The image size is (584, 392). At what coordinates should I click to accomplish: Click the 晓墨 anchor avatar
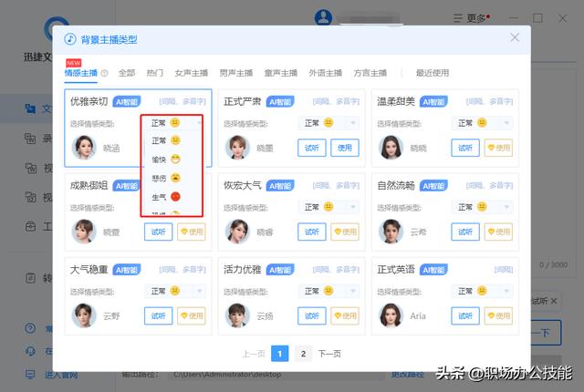click(237, 148)
